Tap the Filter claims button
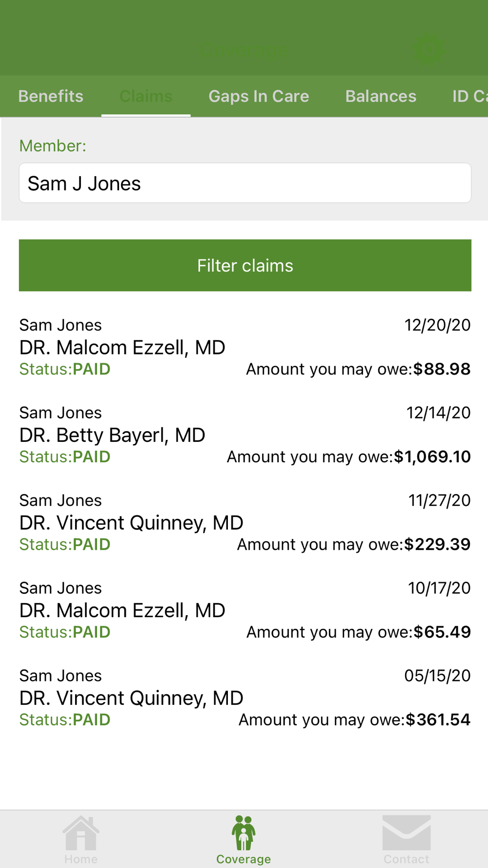Screen dimensions: 488x868 tap(245, 266)
